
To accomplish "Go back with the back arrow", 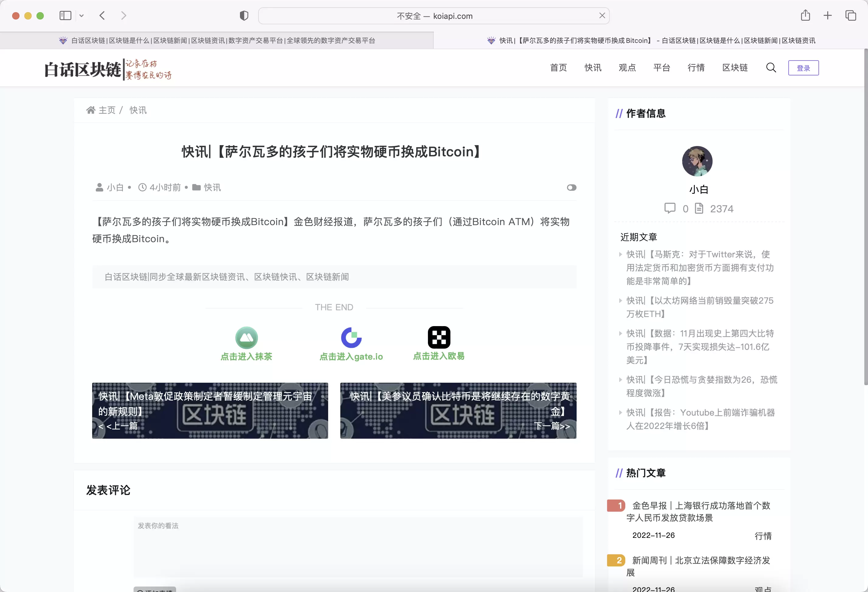I will (x=102, y=16).
